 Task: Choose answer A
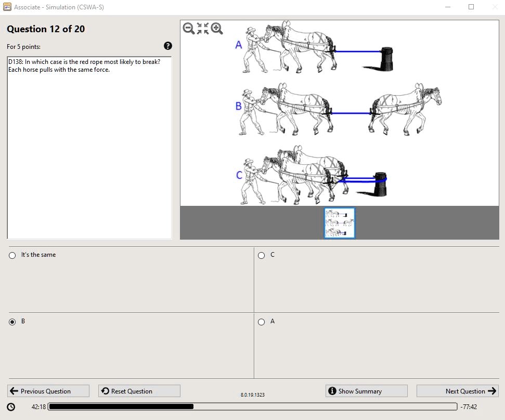pyautogui.click(x=261, y=321)
